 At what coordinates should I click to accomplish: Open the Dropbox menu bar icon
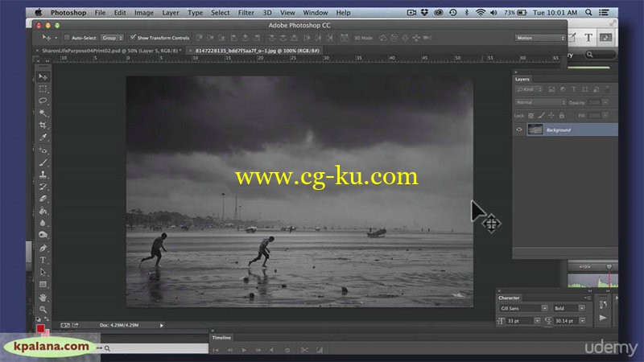click(x=424, y=12)
